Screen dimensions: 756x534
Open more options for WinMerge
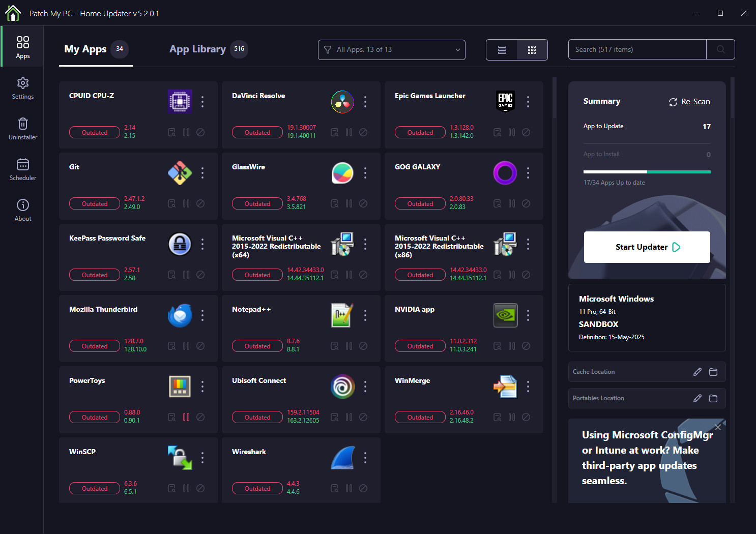[x=528, y=387]
